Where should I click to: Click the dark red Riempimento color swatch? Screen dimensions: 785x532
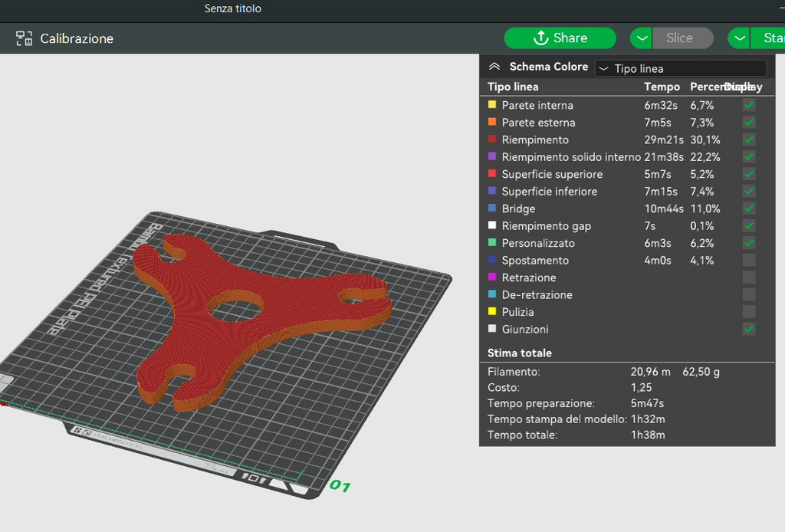(492, 139)
